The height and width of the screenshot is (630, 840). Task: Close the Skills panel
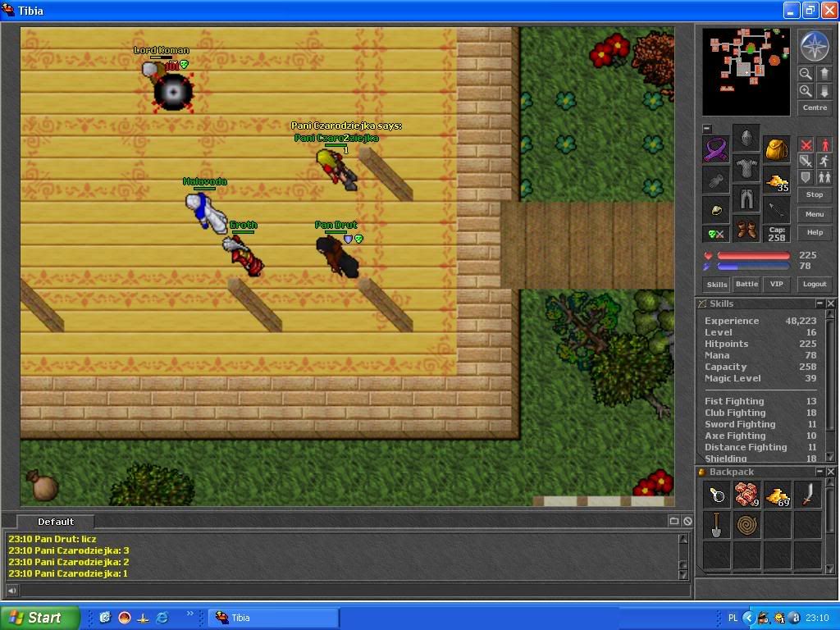[x=830, y=304]
